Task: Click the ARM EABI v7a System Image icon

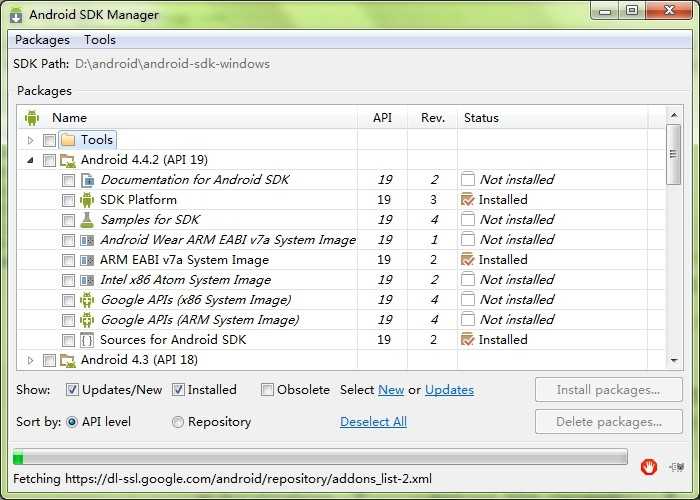Action: point(87,260)
